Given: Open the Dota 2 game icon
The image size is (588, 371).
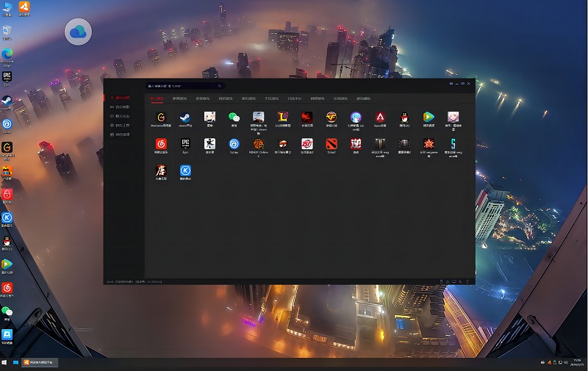Looking at the screenshot, I should (x=331, y=143).
